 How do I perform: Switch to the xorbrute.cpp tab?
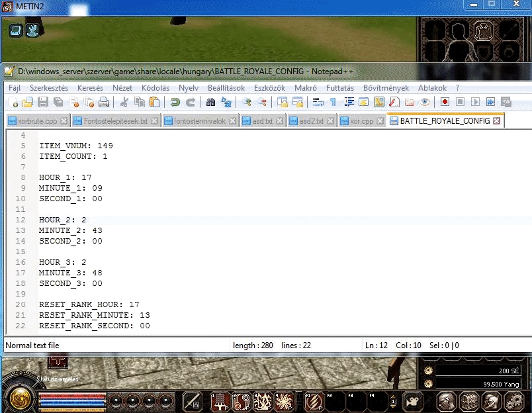coord(37,121)
